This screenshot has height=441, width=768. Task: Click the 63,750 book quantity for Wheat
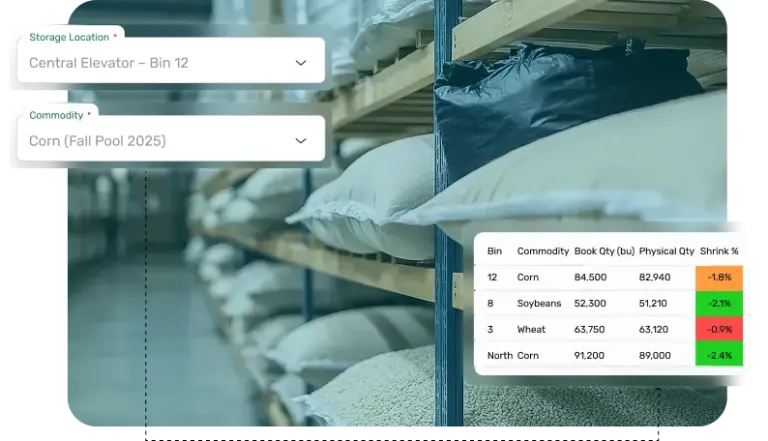pyautogui.click(x=591, y=329)
